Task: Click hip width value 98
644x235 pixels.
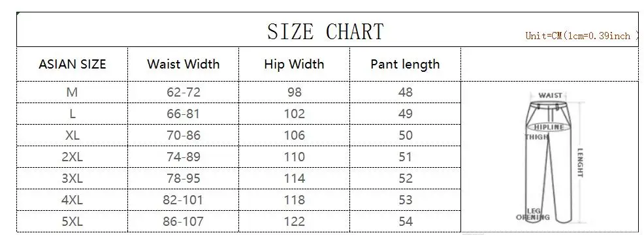Action: click(x=295, y=92)
